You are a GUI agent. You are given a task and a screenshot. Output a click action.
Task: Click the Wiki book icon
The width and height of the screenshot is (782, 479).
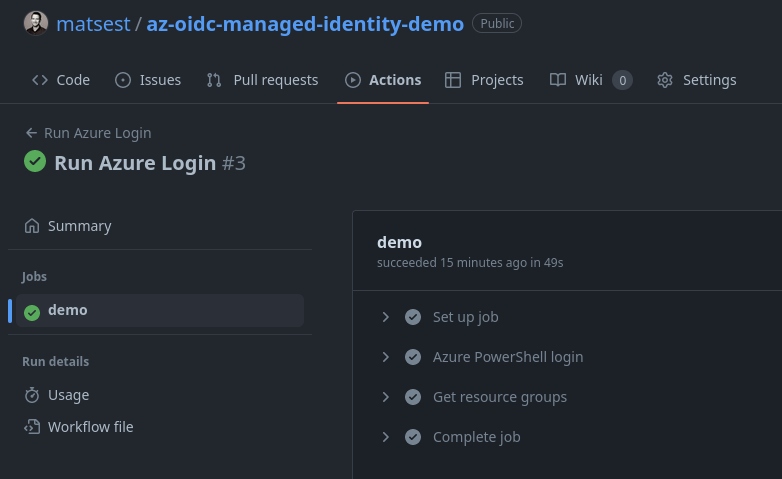(x=558, y=80)
